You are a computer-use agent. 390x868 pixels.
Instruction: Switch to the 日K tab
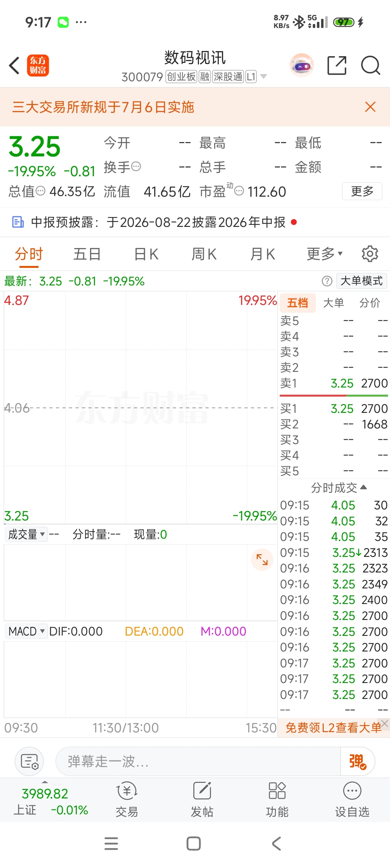[x=146, y=254]
